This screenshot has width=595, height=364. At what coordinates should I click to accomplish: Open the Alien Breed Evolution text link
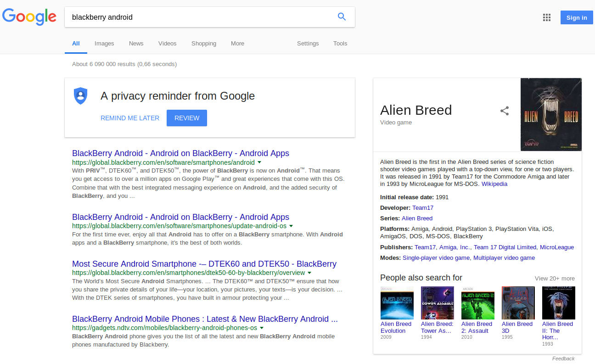click(396, 327)
